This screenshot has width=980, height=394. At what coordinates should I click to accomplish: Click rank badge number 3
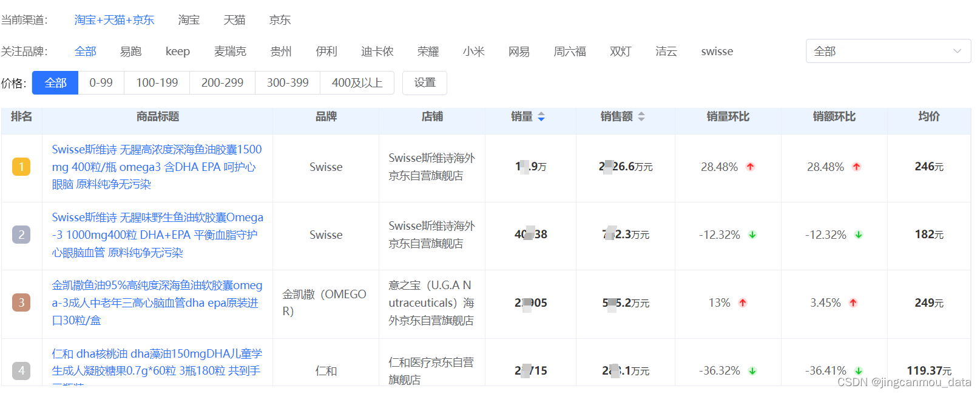tap(21, 302)
